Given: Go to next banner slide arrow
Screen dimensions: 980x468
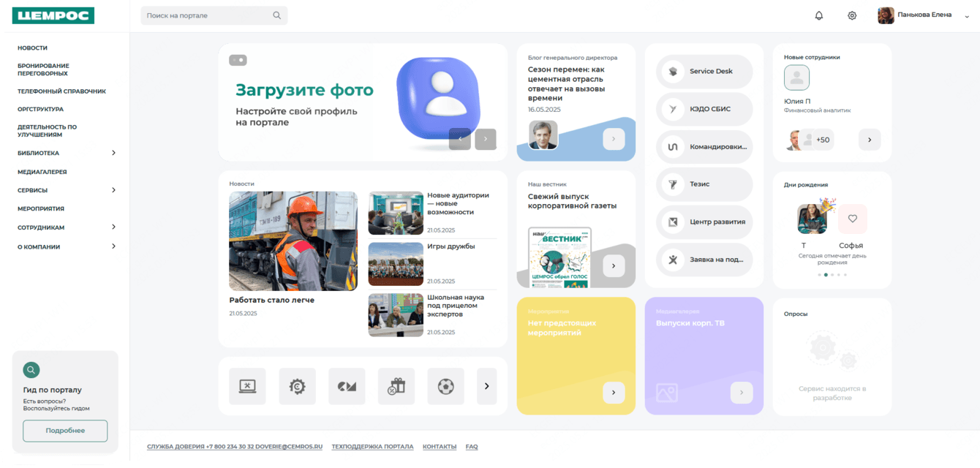Looking at the screenshot, I should click(485, 139).
